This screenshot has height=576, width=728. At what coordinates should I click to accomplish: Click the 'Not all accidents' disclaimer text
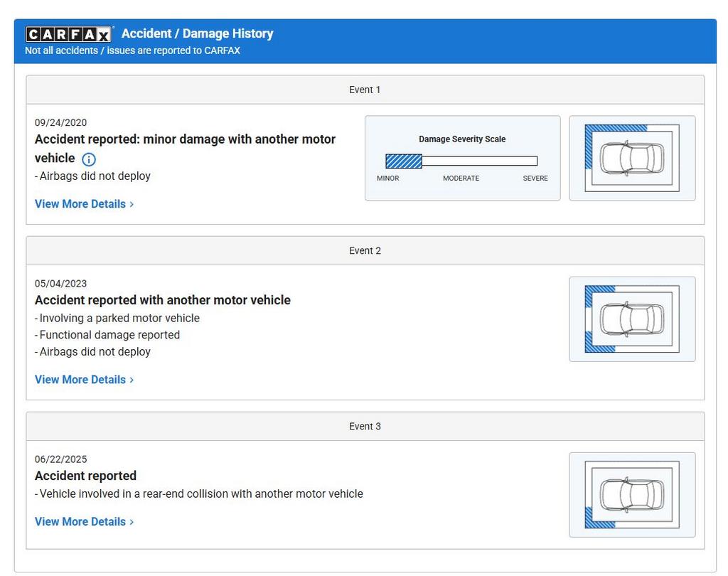click(x=132, y=50)
